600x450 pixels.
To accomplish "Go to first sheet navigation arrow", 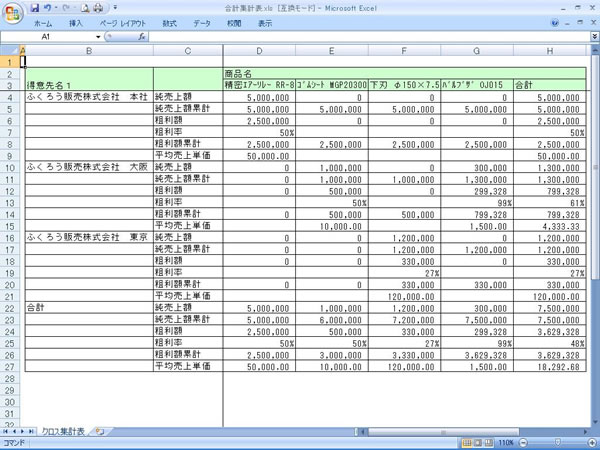I will 6,432.
